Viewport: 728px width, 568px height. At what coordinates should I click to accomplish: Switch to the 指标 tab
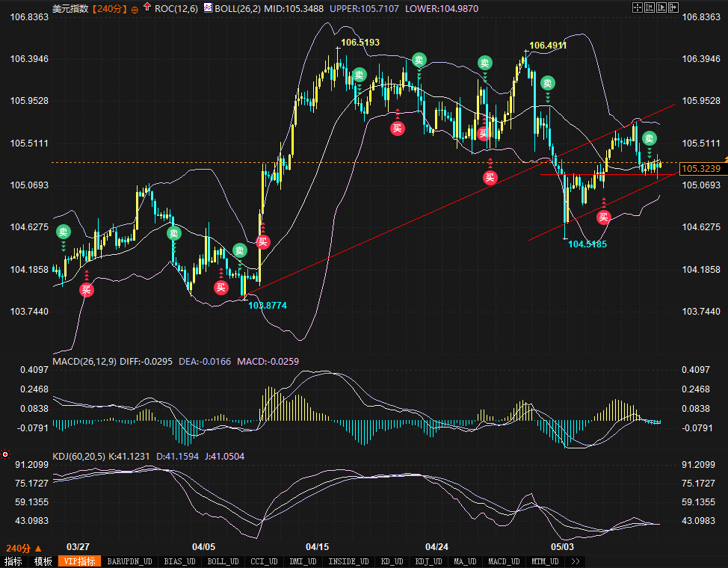point(13,561)
